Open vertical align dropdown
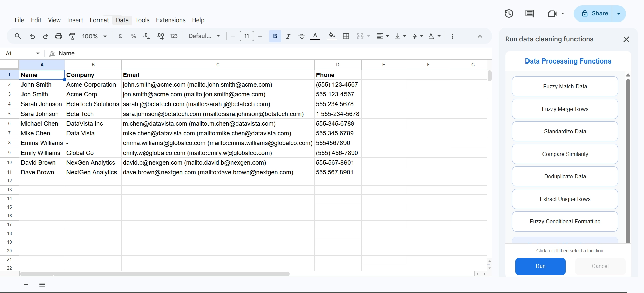 click(400, 36)
